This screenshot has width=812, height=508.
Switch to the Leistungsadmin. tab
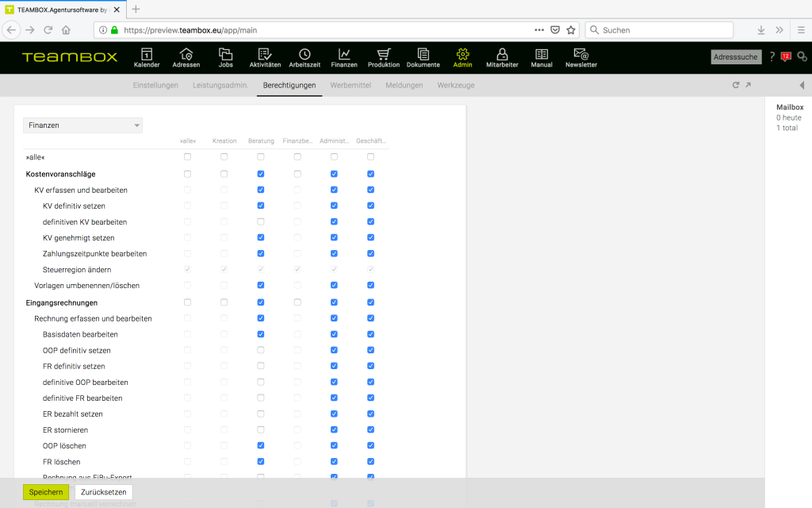220,85
